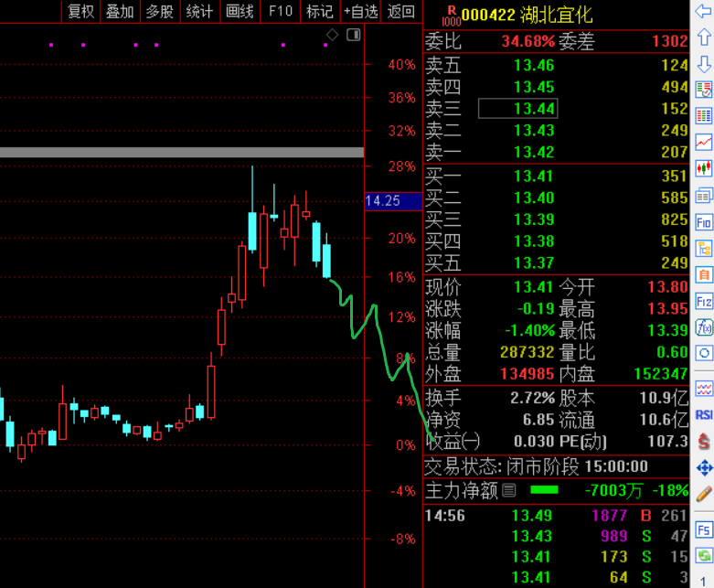Viewport: 714px width, 588px height.
Task: Click the 卖五 price 13.46
Action: [534, 65]
